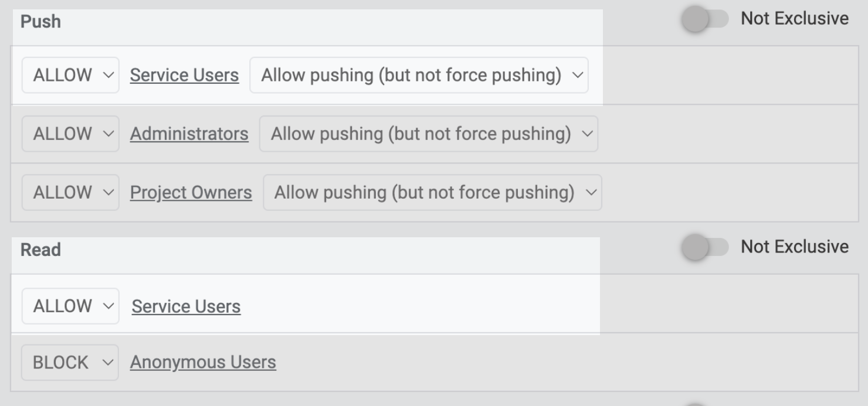Click the Push permission section heading

tap(40, 22)
